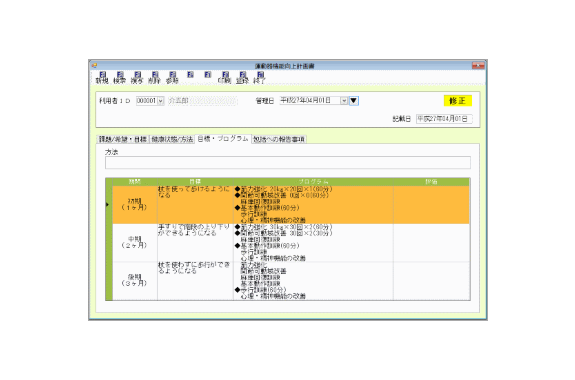This screenshot has width=575, height=380.
Task: Click the 記載日 date field
Action: 444,119
